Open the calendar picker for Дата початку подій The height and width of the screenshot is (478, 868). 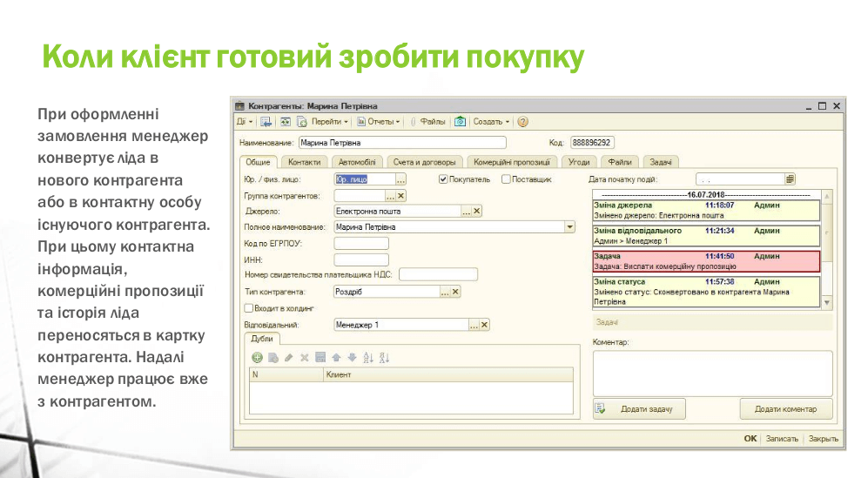tap(790, 178)
